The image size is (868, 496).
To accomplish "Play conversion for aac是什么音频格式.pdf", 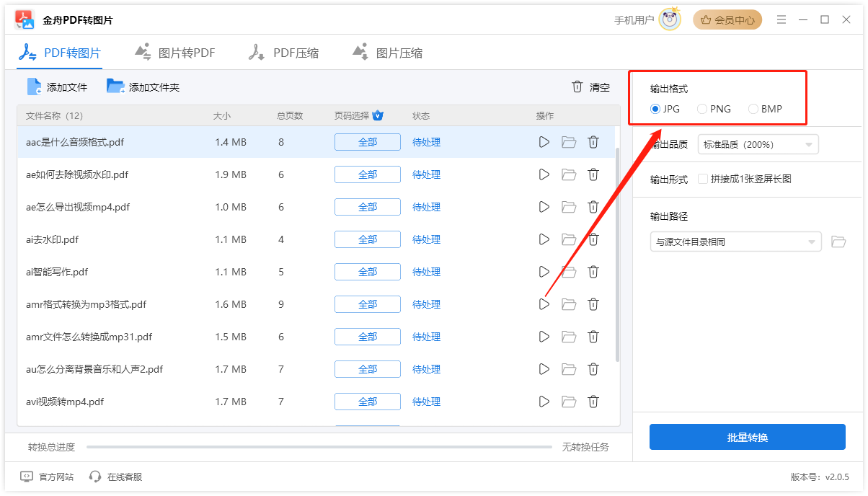I will (x=544, y=142).
